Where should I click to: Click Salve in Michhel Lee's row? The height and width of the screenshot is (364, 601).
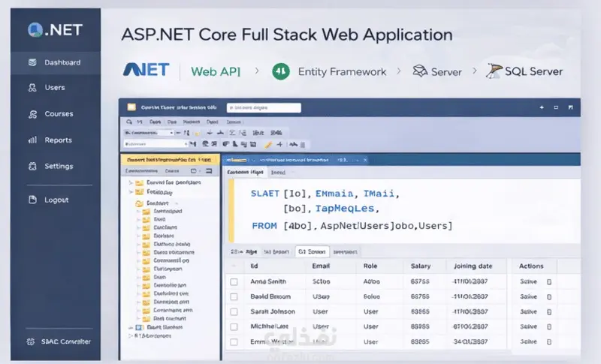(x=529, y=326)
